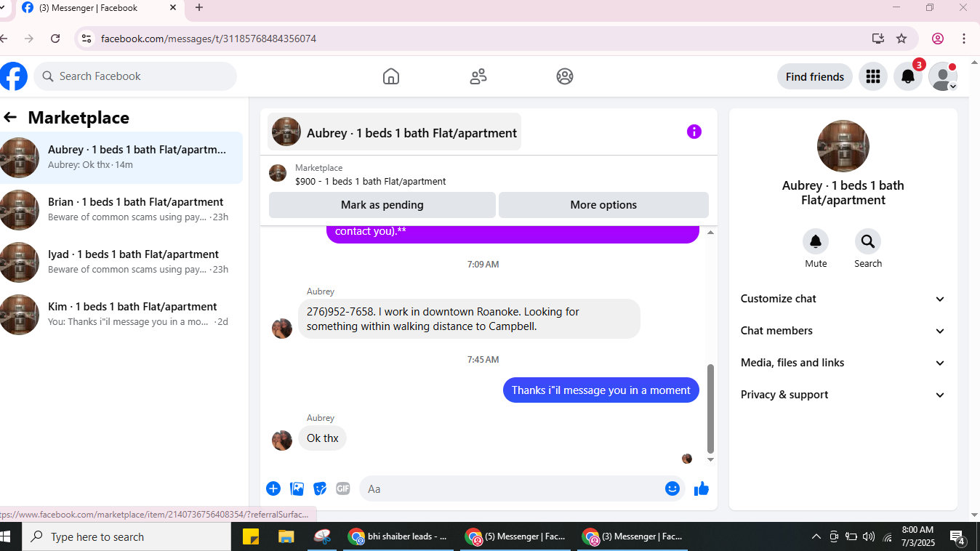This screenshot has width=980, height=551.
Task: Open the taskbar volume icon
Action: (868, 536)
